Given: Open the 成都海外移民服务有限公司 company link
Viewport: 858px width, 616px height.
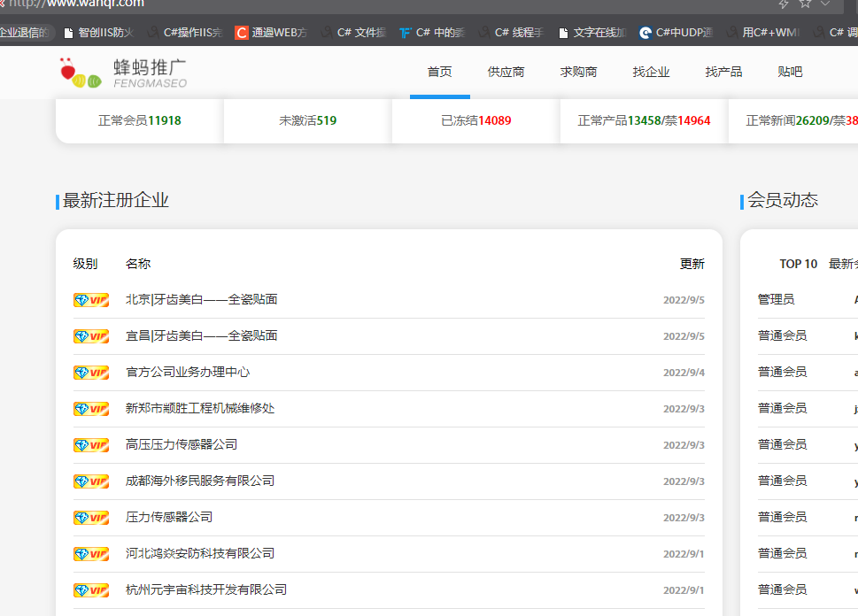Looking at the screenshot, I should coord(200,481).
